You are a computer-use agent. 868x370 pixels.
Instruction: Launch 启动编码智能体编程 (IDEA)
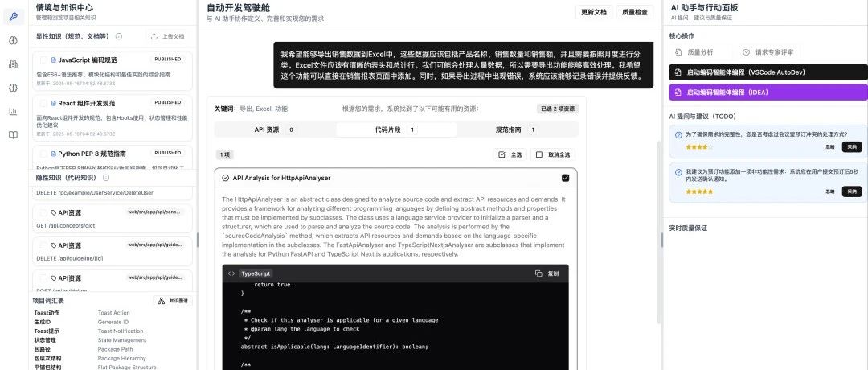click(768, 92)
